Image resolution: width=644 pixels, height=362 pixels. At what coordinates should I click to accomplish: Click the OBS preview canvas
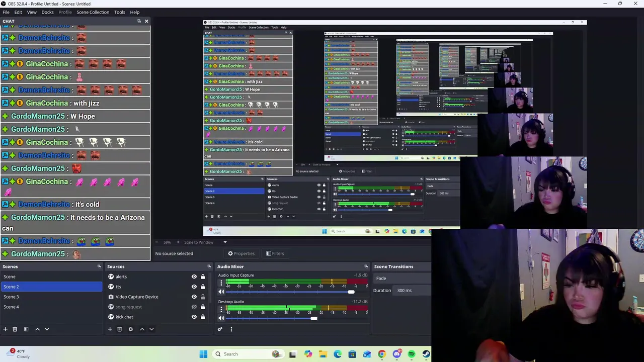click(x=395, y=128)
